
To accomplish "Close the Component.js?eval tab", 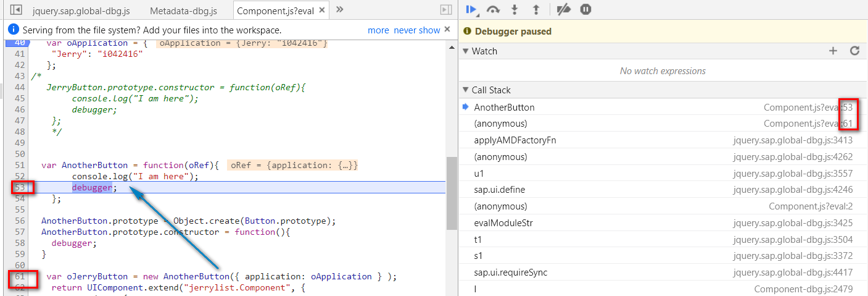I will coord(323,11).
